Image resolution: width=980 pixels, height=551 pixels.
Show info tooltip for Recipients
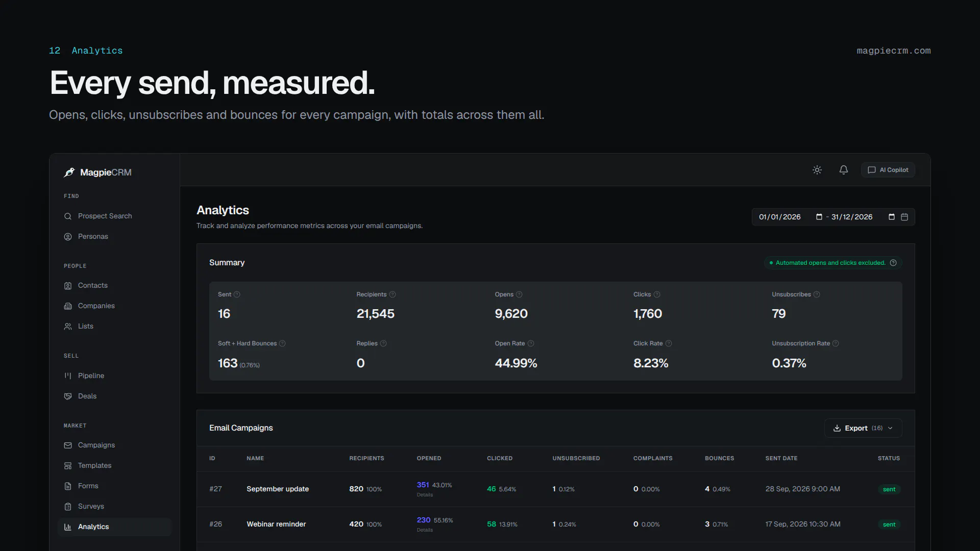(x=393, y=294)
